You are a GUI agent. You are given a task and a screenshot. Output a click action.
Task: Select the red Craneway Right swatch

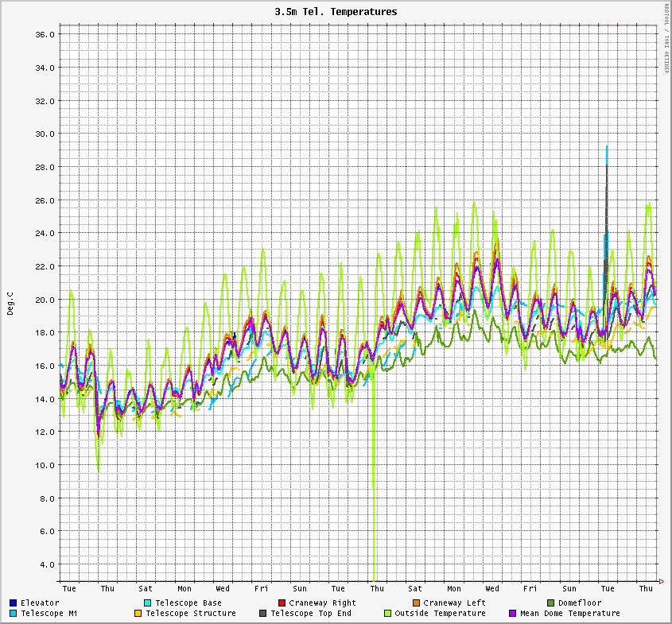coord(282,603)
